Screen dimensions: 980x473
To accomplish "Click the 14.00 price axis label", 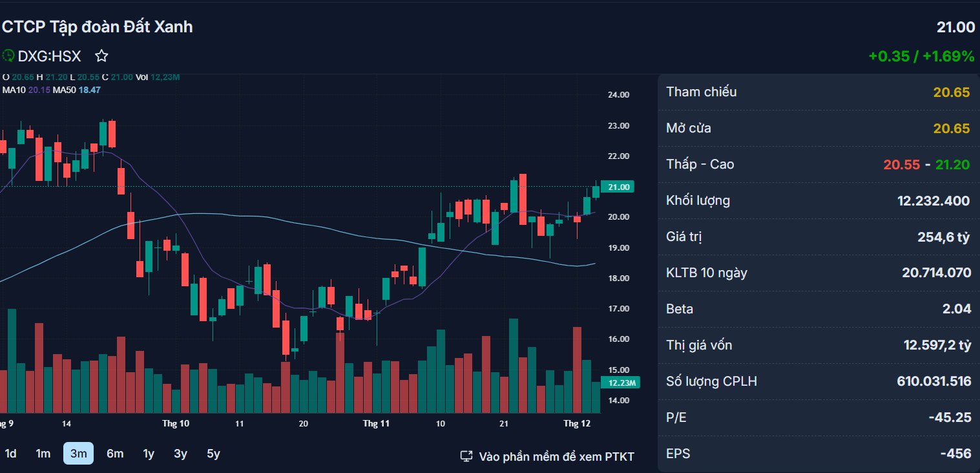I will (x=618, y=401).
